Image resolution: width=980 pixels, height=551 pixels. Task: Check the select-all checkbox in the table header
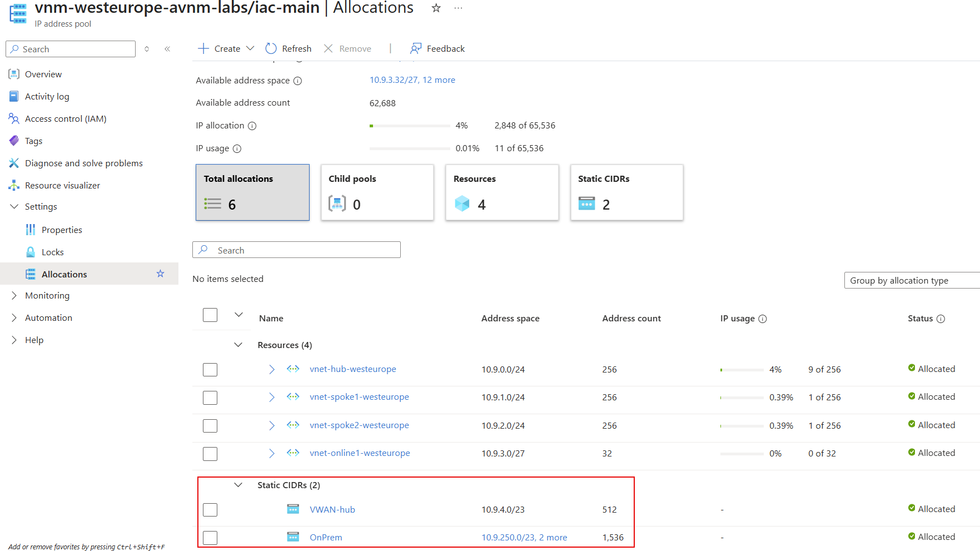pyautogui.click(x=210, y=315)
